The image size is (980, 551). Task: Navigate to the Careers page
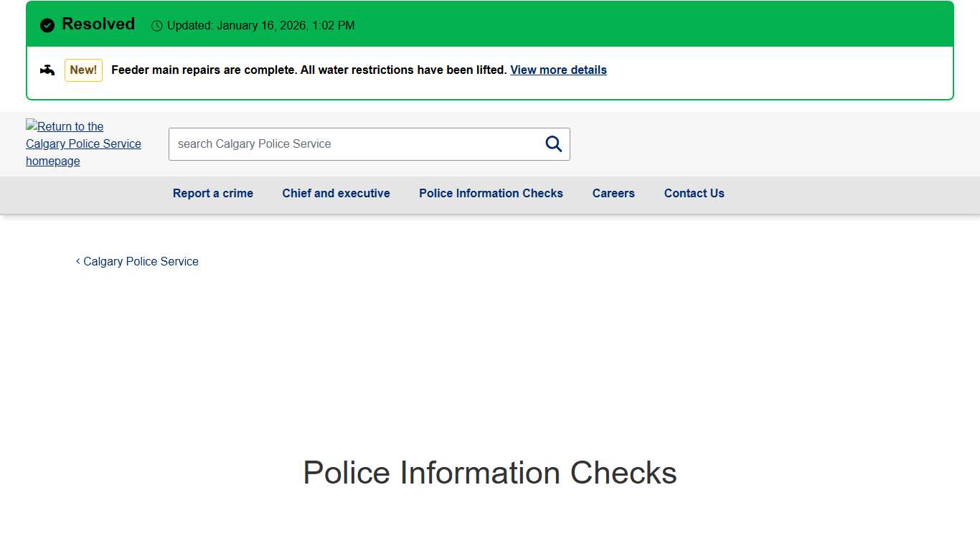(613, 193)
